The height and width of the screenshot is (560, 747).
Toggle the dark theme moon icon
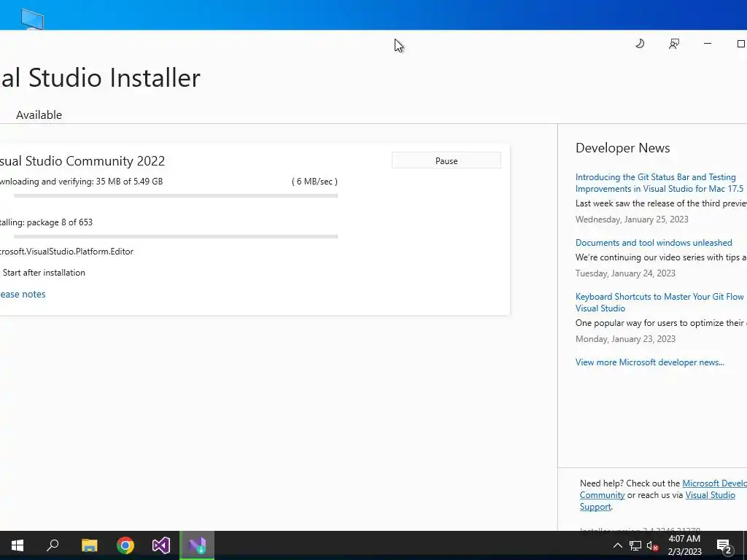(x=640, y=44)
